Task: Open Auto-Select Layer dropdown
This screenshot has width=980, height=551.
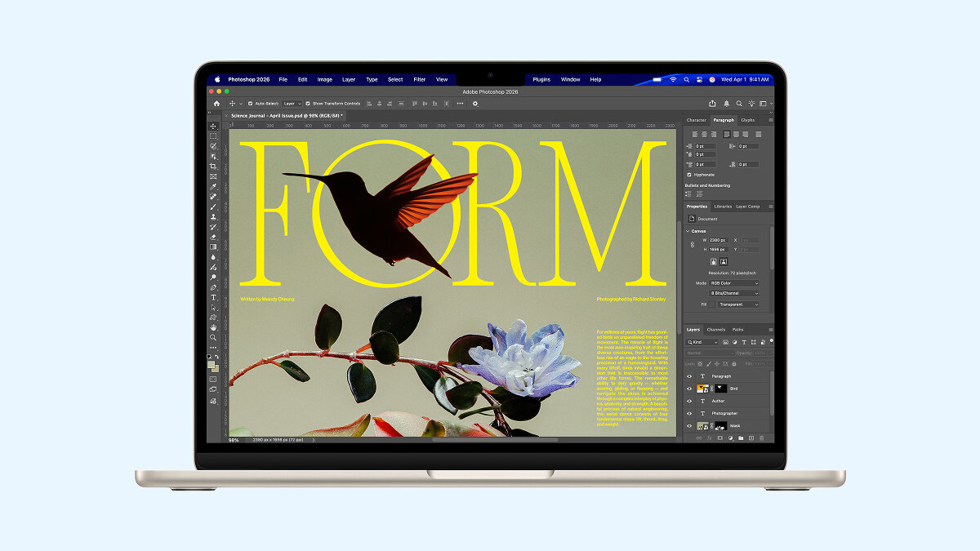Action: (x=292, y=104)
